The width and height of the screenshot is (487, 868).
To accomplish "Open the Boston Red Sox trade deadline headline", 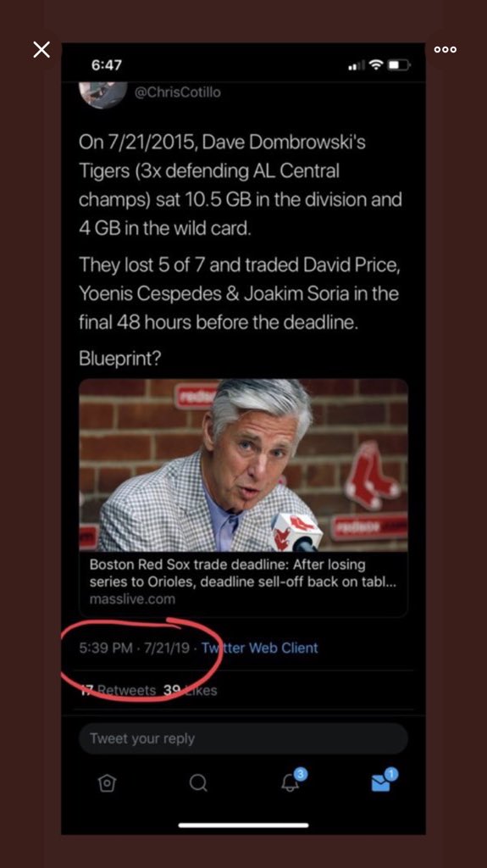I will [243, 574].
